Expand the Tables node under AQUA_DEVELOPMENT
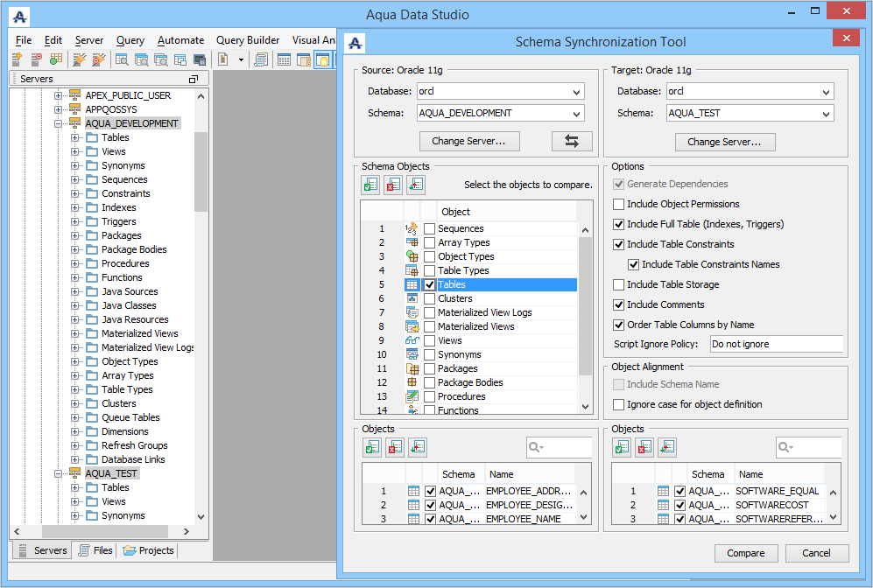873x588 pixels. (x=75, y=137)
